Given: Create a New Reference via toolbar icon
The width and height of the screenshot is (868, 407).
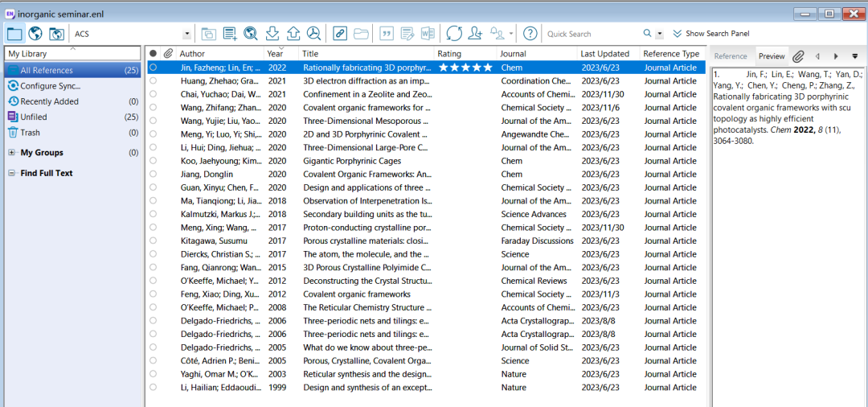Looking at the screenshot, I should pyautogui.click(x=230, y=34).
